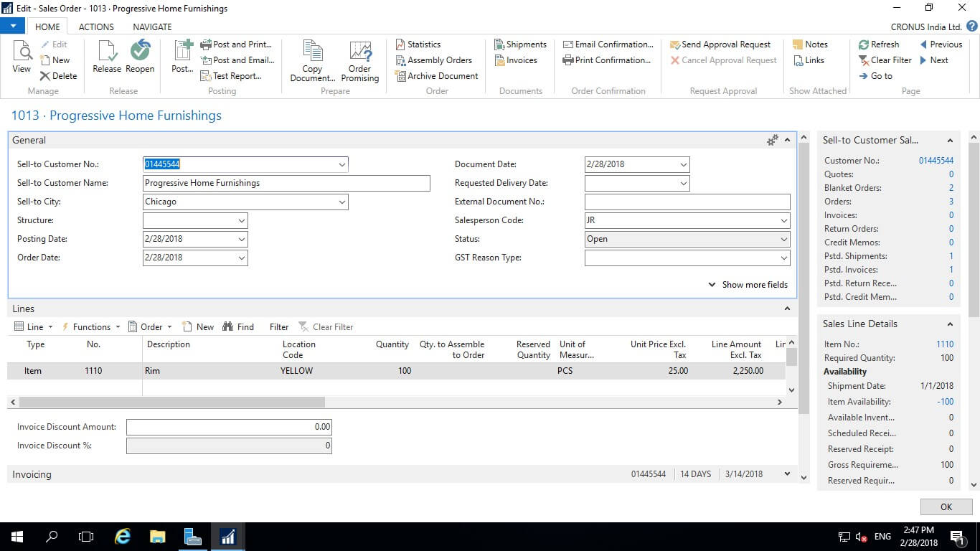Expand the Salesperson Code dropdown
Viewport: 980px width, 551px height.
tap(783, 221)
